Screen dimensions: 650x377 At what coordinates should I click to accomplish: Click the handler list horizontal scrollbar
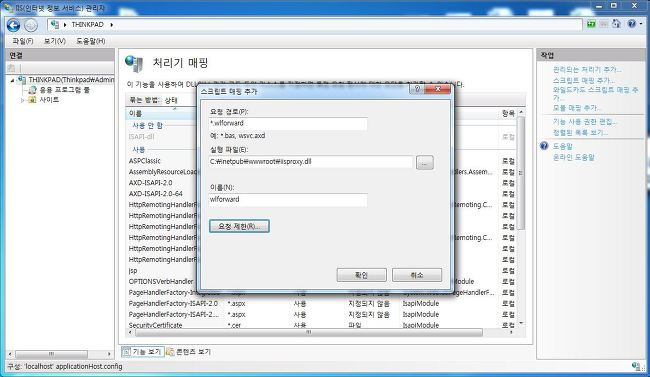click(308, 332)
